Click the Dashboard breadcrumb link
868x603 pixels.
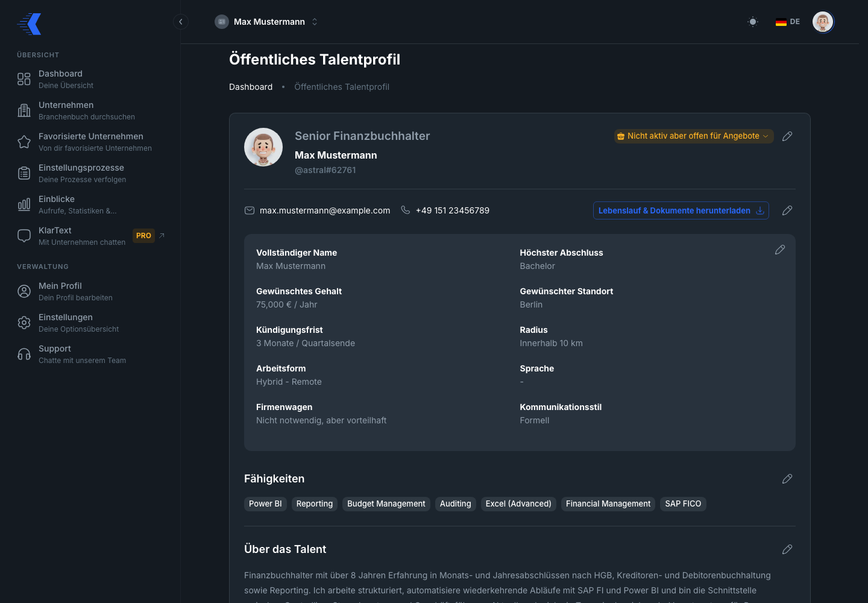251,87
